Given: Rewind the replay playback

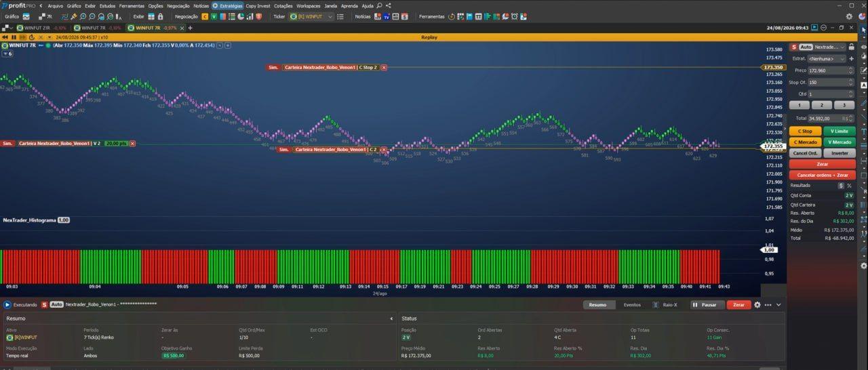Looking at the screenshot, I should point(5,37).
